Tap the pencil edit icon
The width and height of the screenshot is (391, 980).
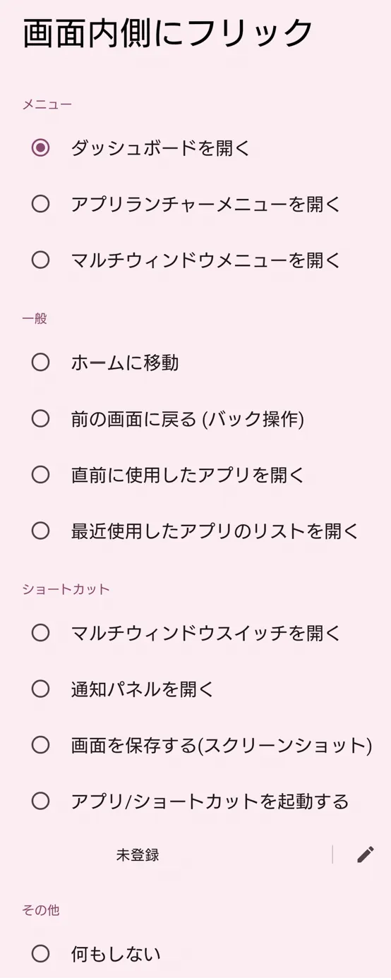tap(365, 854)
